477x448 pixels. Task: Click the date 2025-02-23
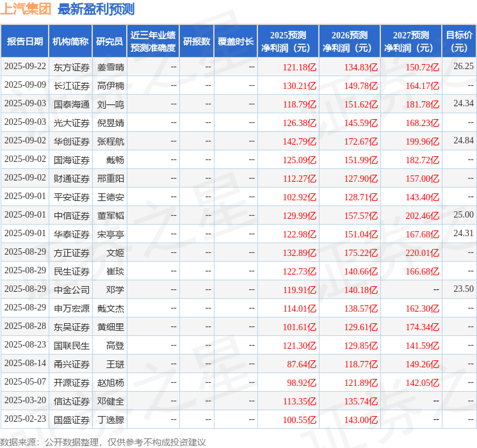pos(25,419)
